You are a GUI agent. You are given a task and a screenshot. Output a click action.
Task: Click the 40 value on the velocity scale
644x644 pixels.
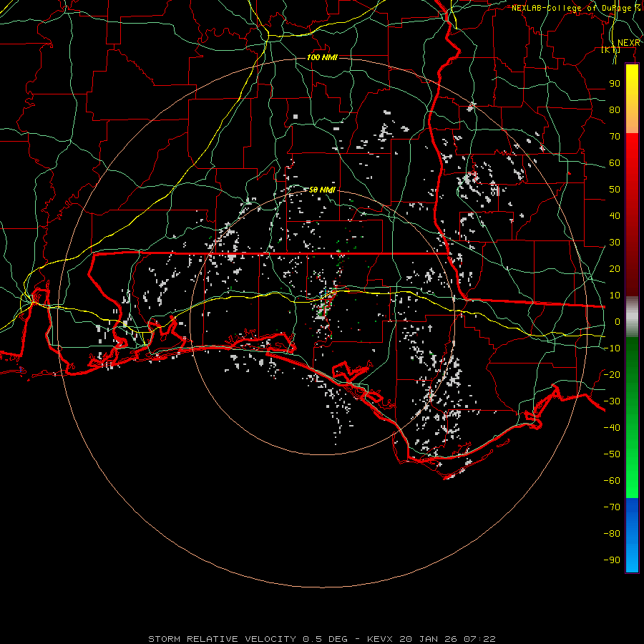(x=615, y=215)
